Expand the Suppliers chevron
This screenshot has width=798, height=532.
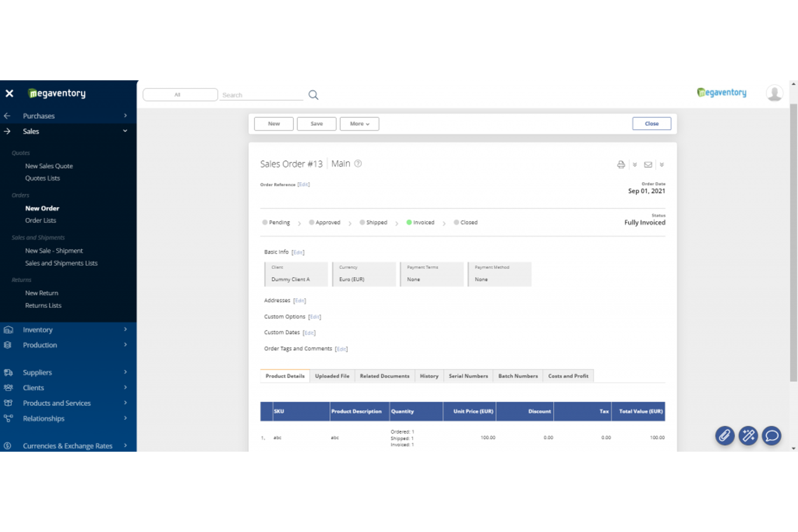pos(125,372)
